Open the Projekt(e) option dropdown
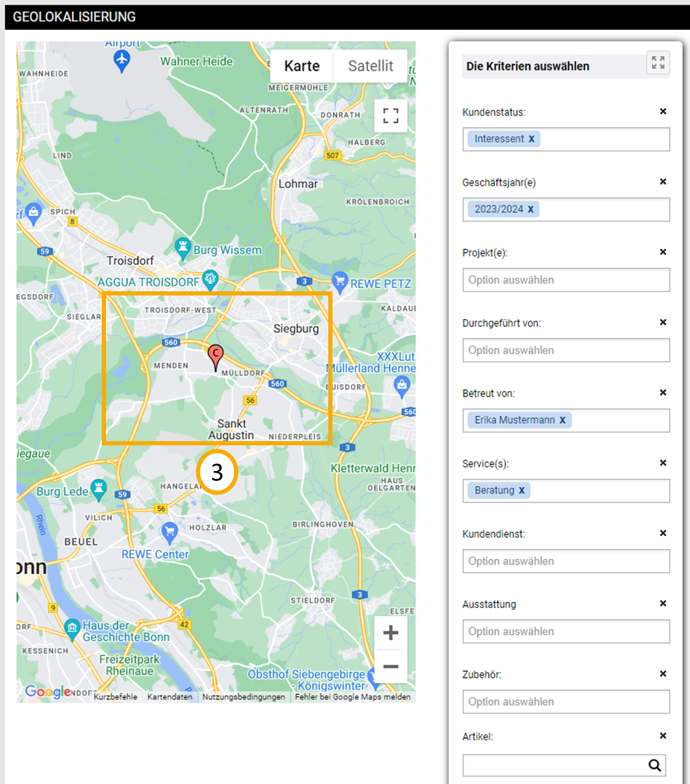The width and height of the screenshot is (690, 784). tap(565, 280)
